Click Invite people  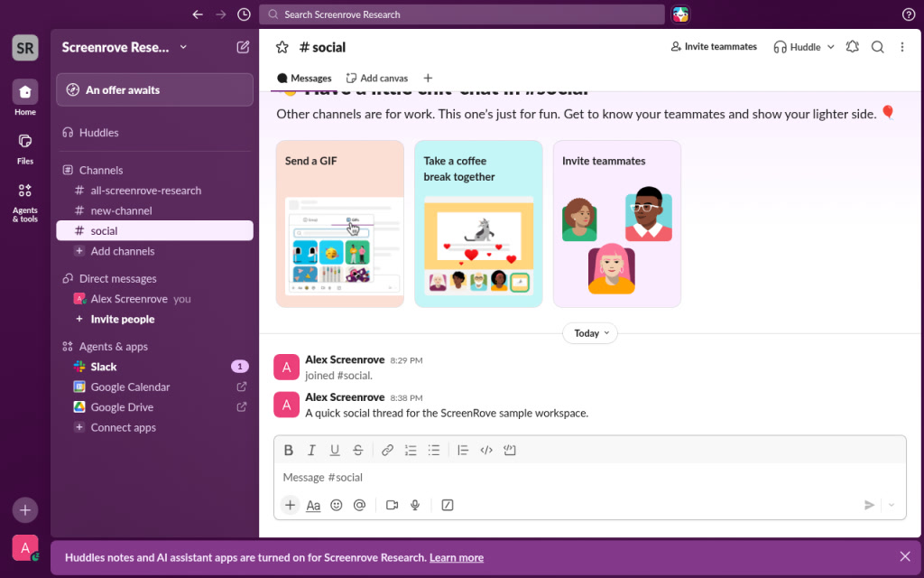(x=155, y=319)
